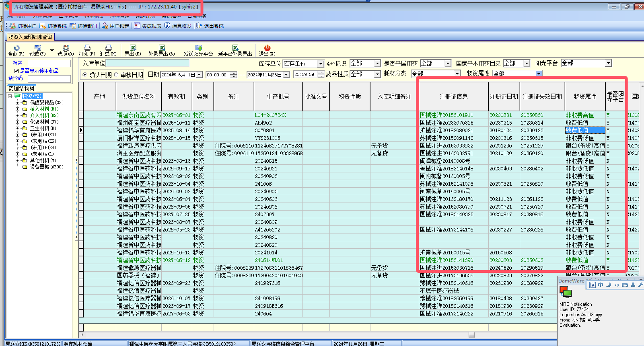Click the 查询 (Query) toolbar icon
644x346 pixels.
tap(16, 48)
